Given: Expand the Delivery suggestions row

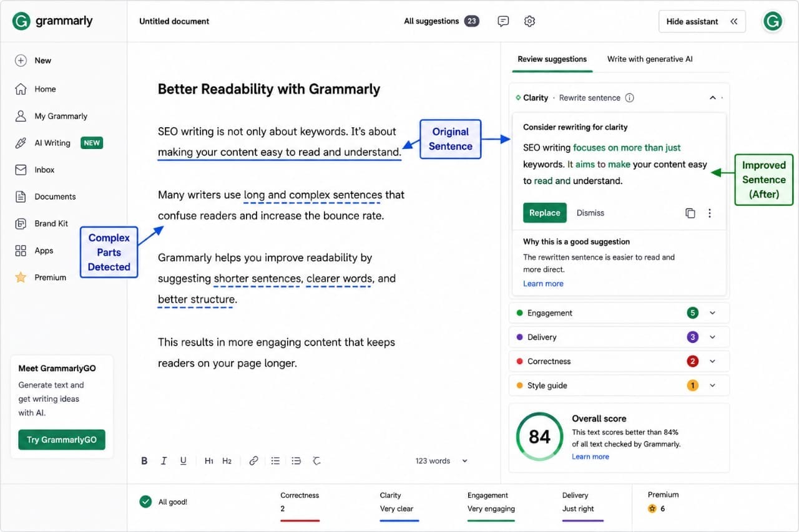Looking at the screenshot, I should click(x=619, y=337).
